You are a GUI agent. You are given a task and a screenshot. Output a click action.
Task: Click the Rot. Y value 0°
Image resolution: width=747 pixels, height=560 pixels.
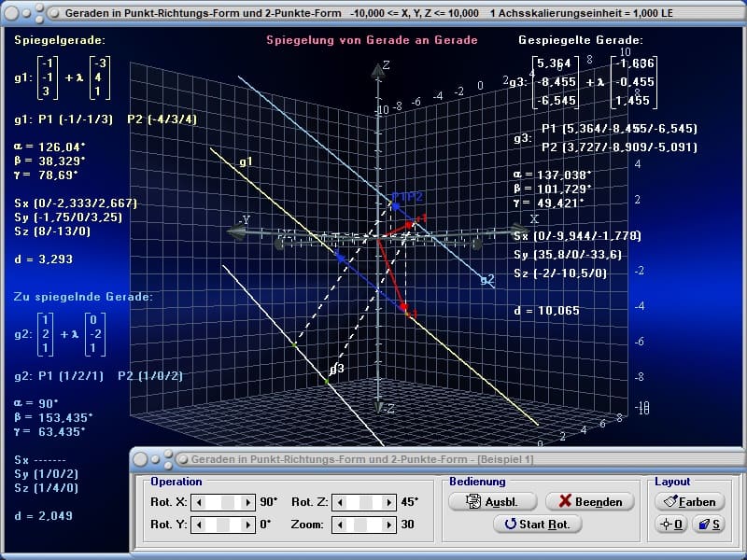[x=265, y=525]
